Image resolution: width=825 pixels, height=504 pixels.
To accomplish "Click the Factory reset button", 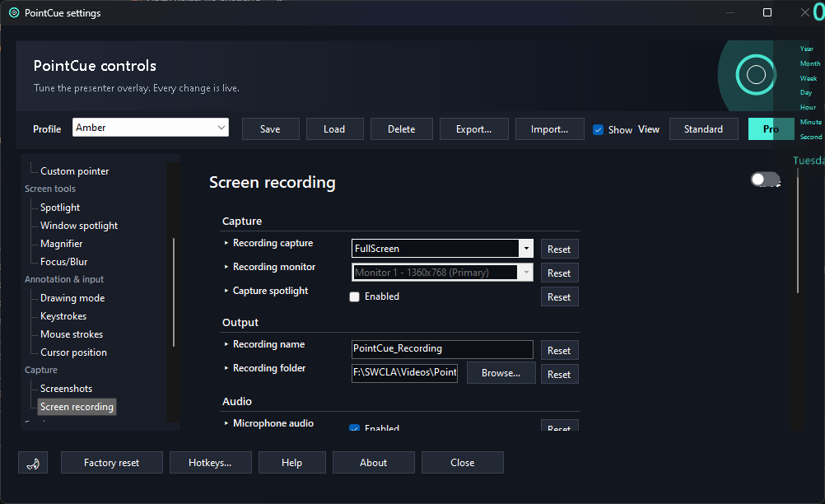I will coord(111,463).
